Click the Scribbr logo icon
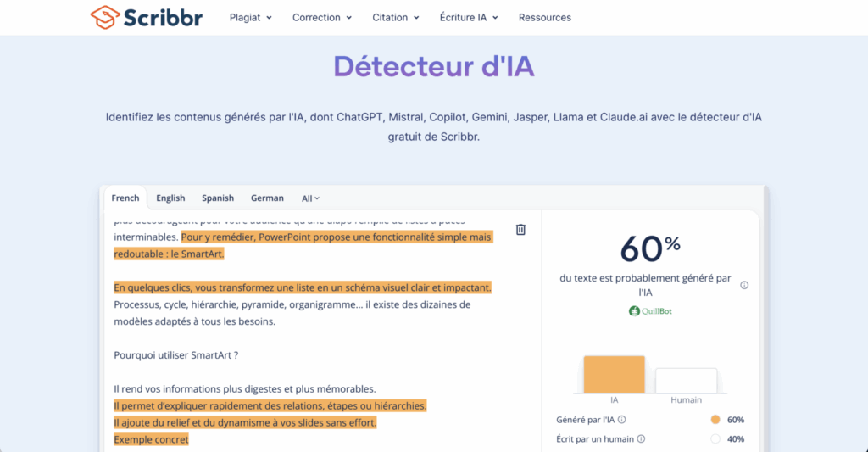The image size is (868, 452). (x=105, y=17)
